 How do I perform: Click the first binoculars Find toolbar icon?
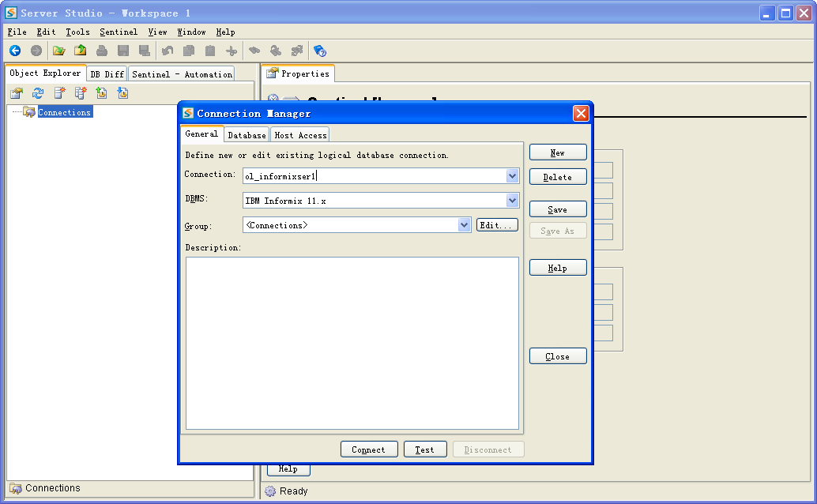pos(254,51)
